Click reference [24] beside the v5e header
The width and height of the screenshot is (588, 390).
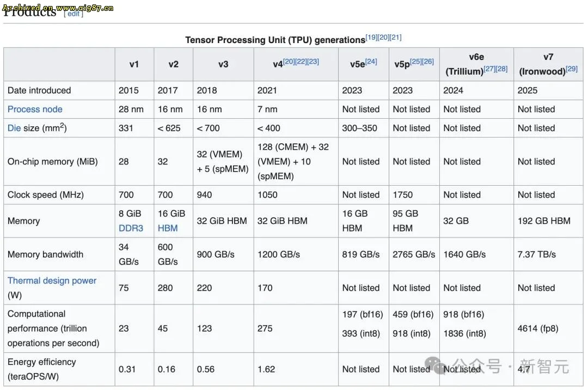(x=370, y=61)
